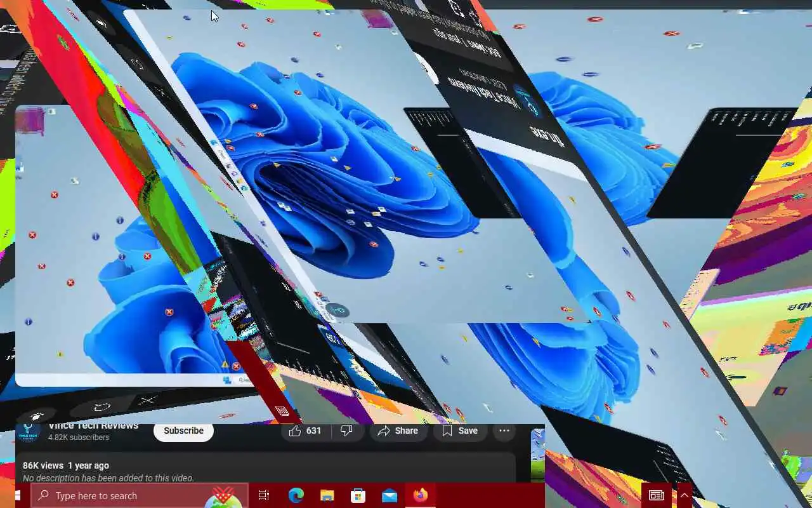
Task: Open the Mail app on taskbar
Action: click(390, 495)
